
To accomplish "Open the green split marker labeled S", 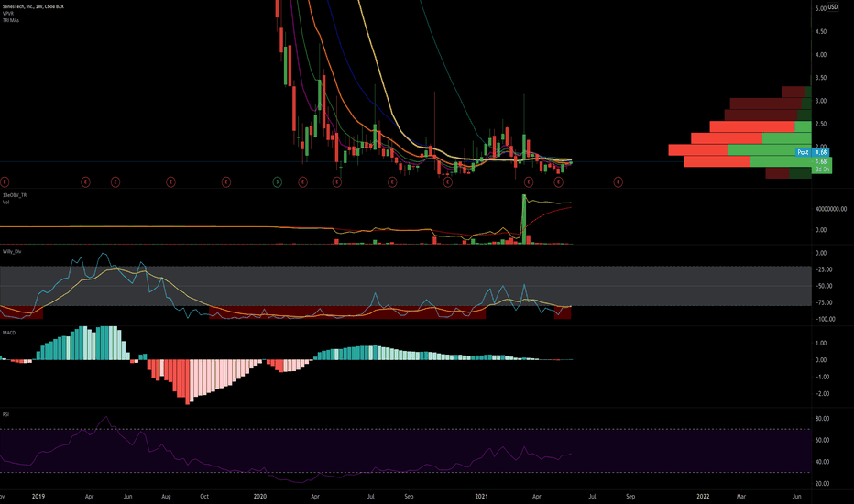I will (x=277, y=182).
